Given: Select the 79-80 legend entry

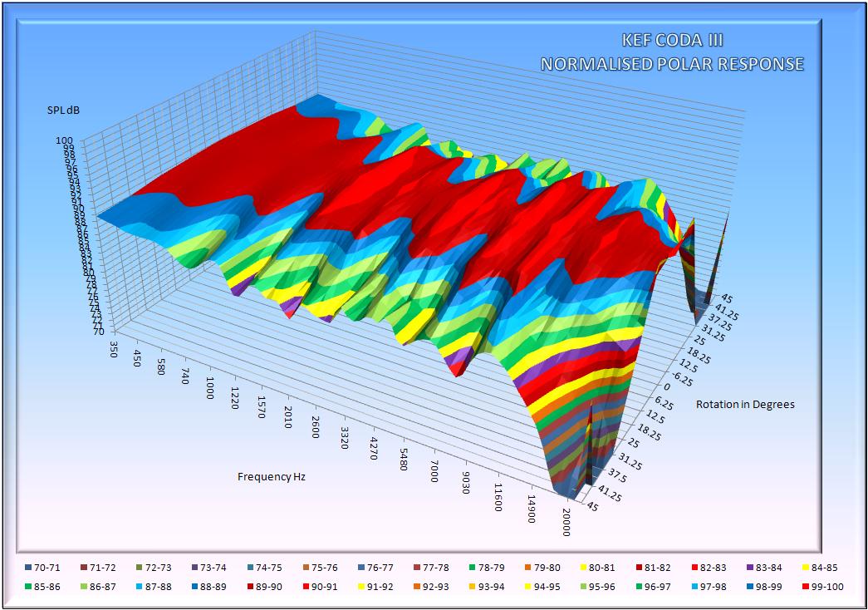Looking at the screenshot, I should [x=542, y=568].
